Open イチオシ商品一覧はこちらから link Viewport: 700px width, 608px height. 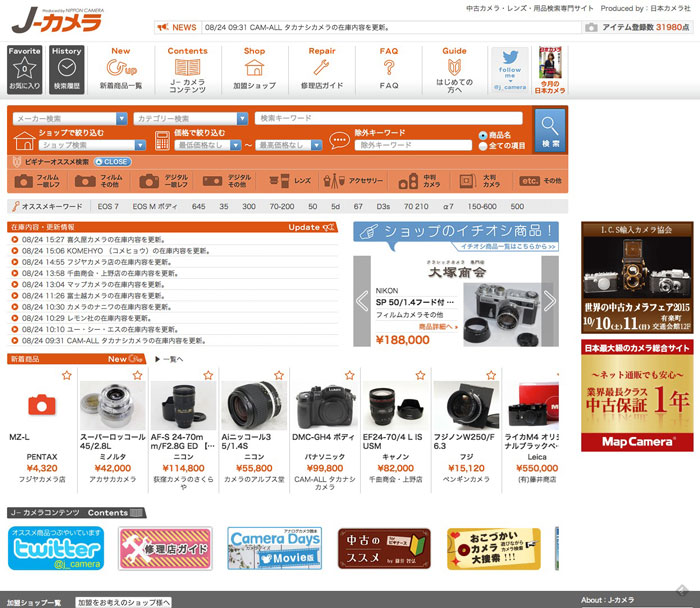pyautogui.click(x=508, y=246)
